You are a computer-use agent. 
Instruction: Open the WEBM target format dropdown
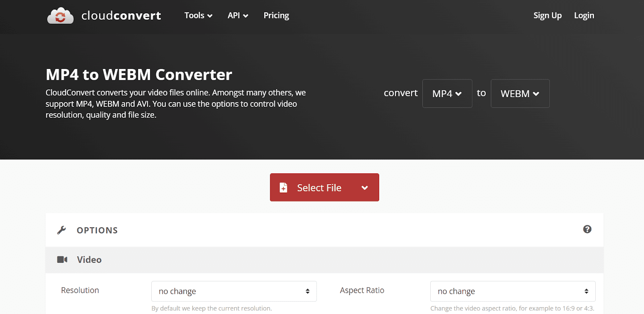tap(520, 94)
